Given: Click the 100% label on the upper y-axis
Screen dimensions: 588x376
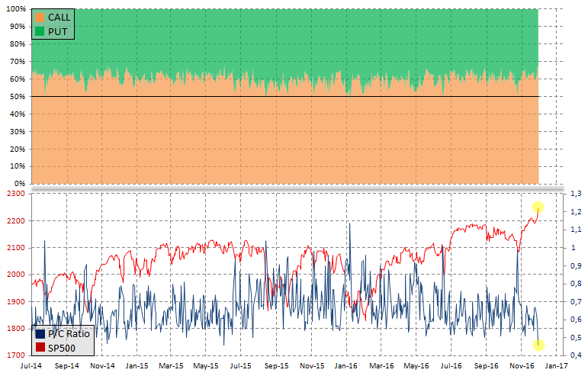Looking at the screenshot, I should tap(17, 9).
